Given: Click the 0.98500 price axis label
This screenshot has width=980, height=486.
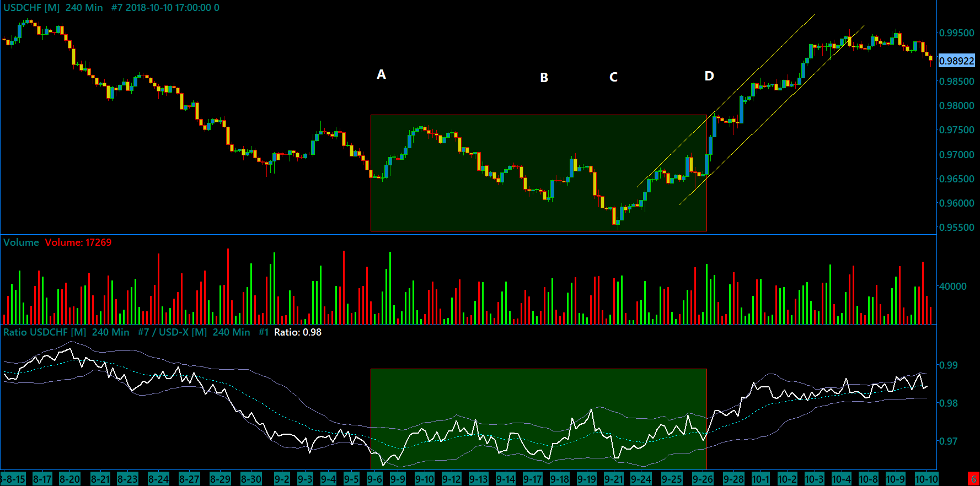Looking at the screenshot, I should point(957,82).
